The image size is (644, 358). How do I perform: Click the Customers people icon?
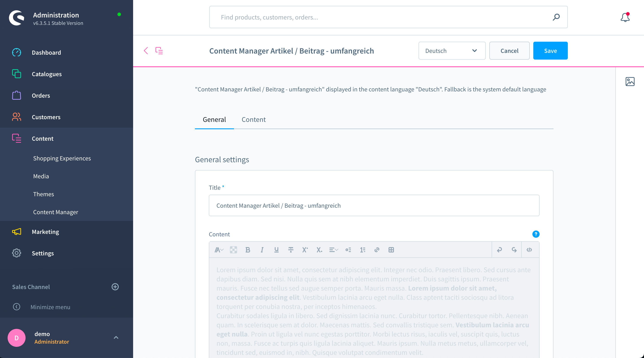pos(17,117)
